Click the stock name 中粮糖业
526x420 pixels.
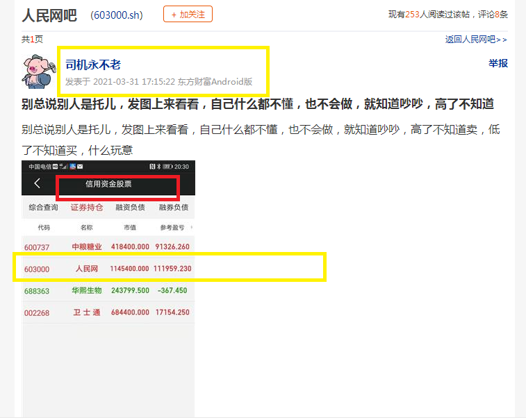tap(87, 247)
